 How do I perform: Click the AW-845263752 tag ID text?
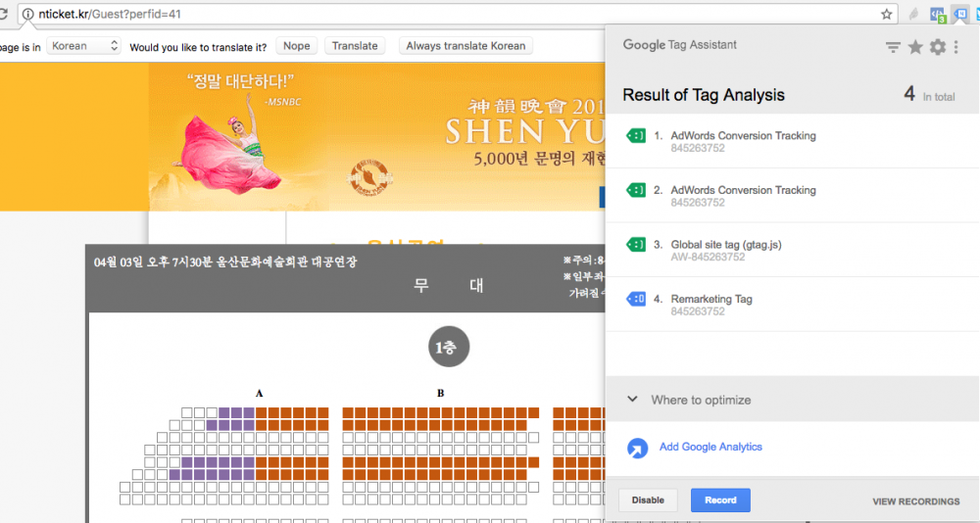click(708, 257)
